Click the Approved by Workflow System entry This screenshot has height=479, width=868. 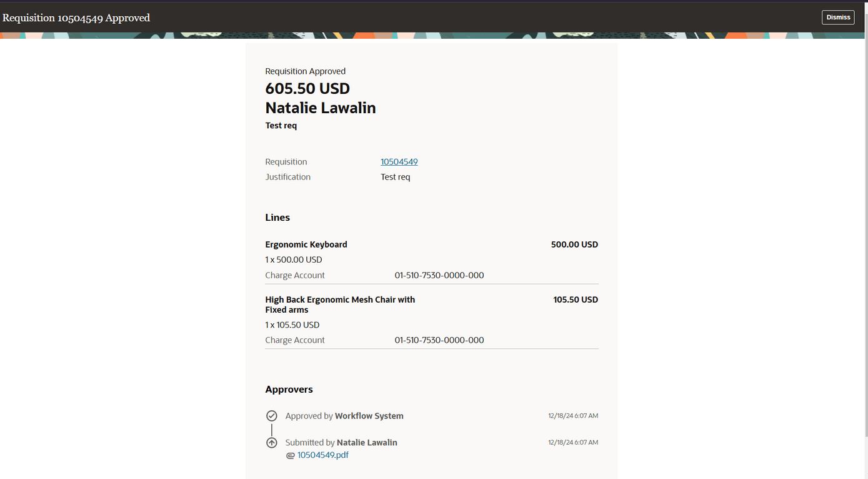pyautogui.click(x=344, y=415)
